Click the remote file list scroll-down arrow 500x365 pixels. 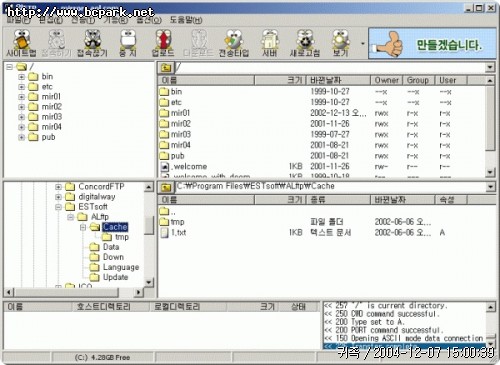tap(490, 172)
